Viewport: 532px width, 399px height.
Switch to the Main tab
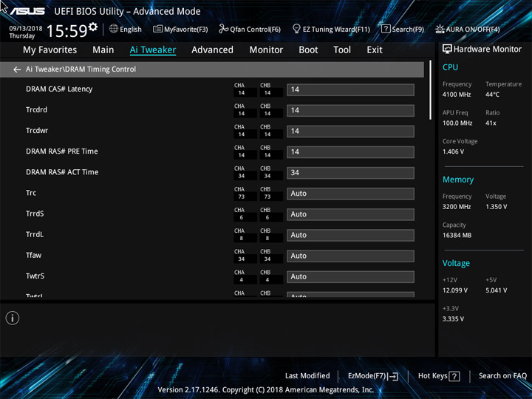coord(103,50)
